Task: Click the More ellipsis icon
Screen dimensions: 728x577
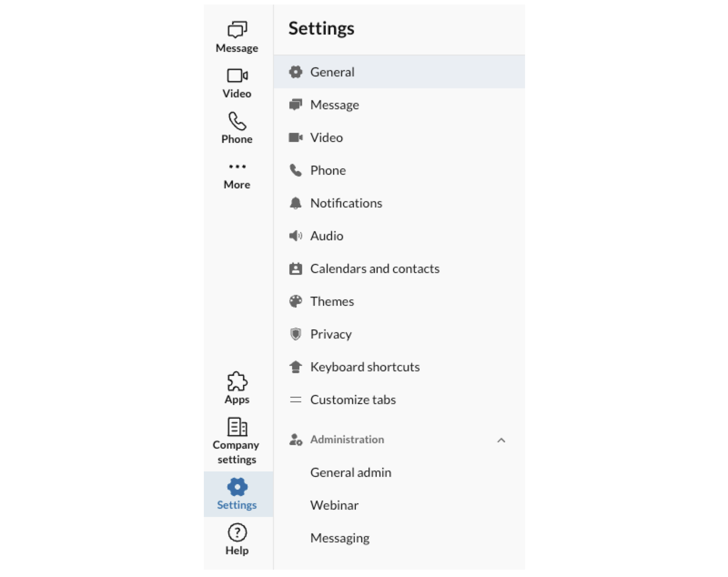Action: (236, 167)
